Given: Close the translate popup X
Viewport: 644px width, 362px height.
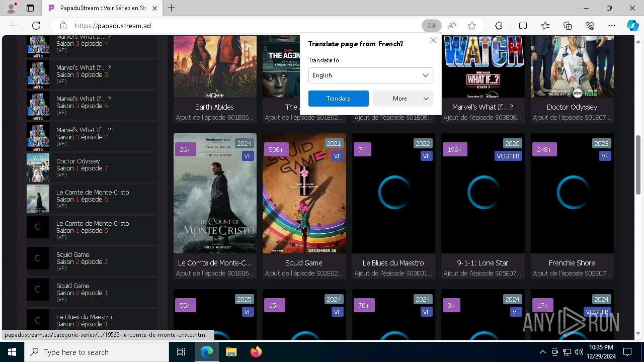Looking at the screenshot, I should [x=433, y=40].
